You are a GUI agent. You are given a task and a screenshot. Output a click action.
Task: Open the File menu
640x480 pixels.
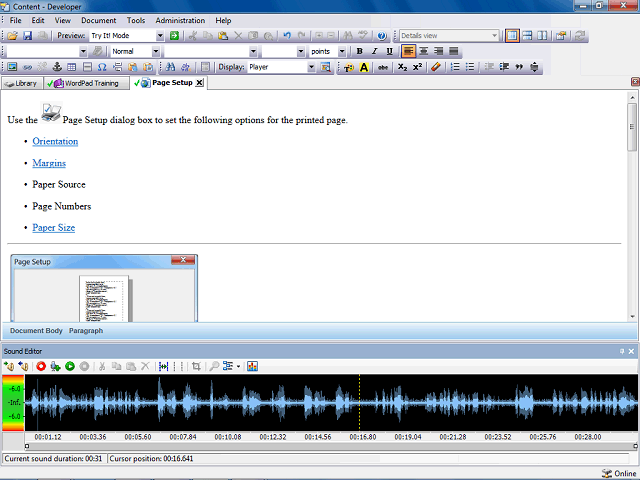pos(16,20)
